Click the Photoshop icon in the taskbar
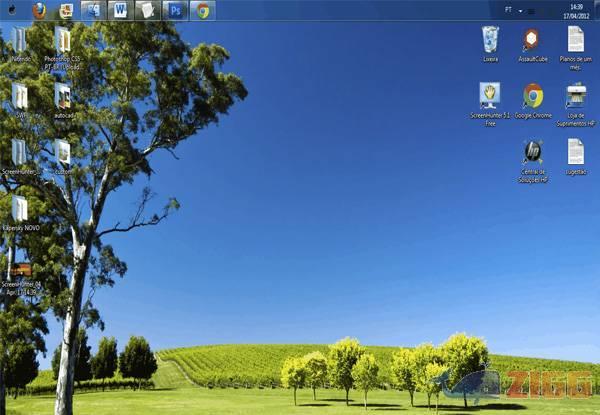600x415 pixels. pyautogui.click(x=175, y=10)
